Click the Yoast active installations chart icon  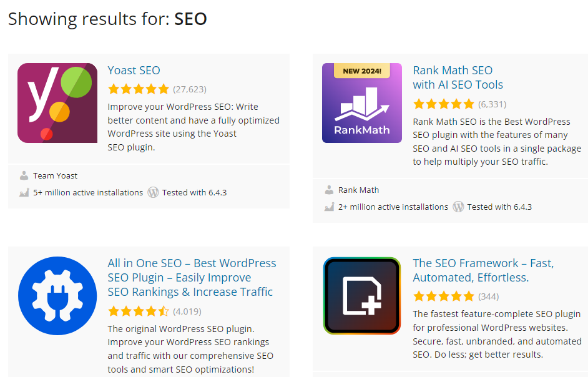[x=24, y=193]
